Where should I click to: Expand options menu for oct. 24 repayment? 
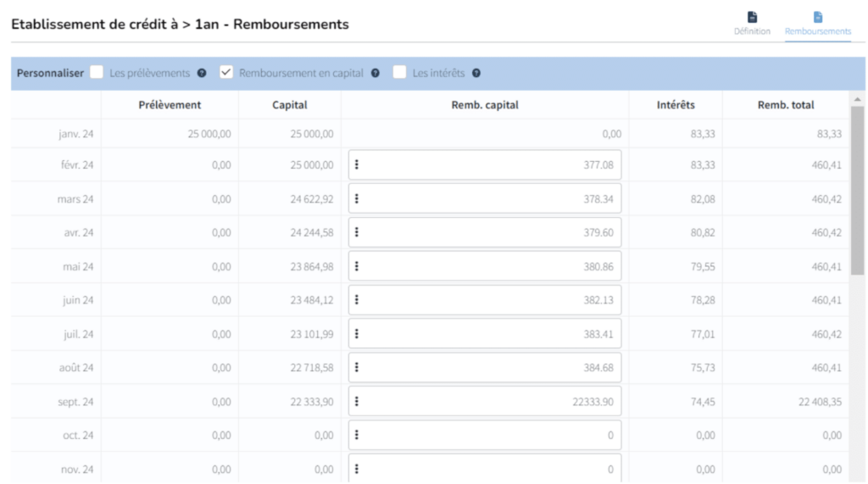tap(357, 435)
